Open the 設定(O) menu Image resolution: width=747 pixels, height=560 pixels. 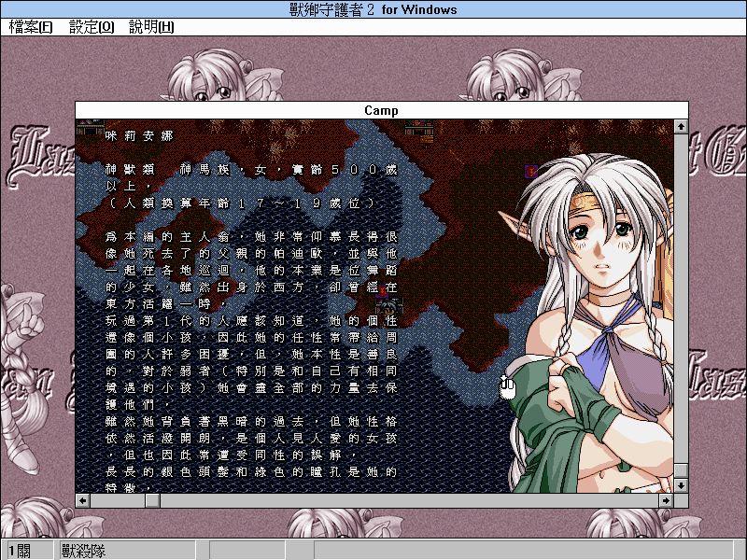pyautogui.click(x=92, y=27)
